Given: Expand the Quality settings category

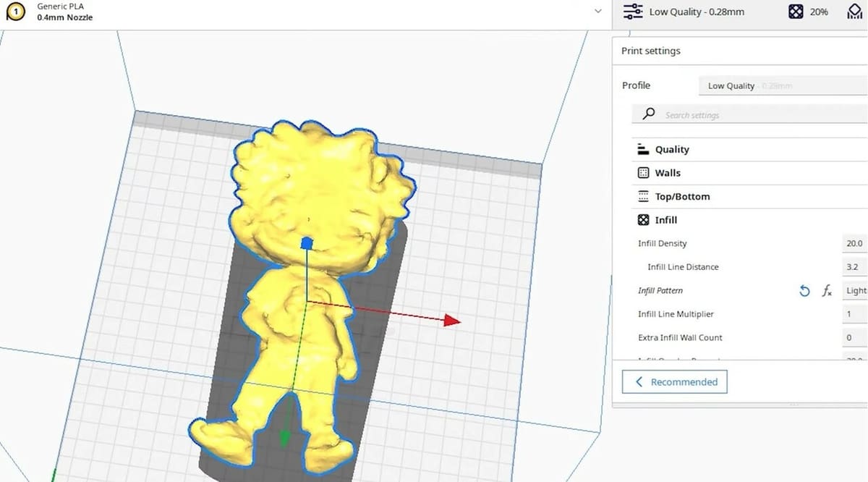Looking at the screenshot, I should (749, 149).
